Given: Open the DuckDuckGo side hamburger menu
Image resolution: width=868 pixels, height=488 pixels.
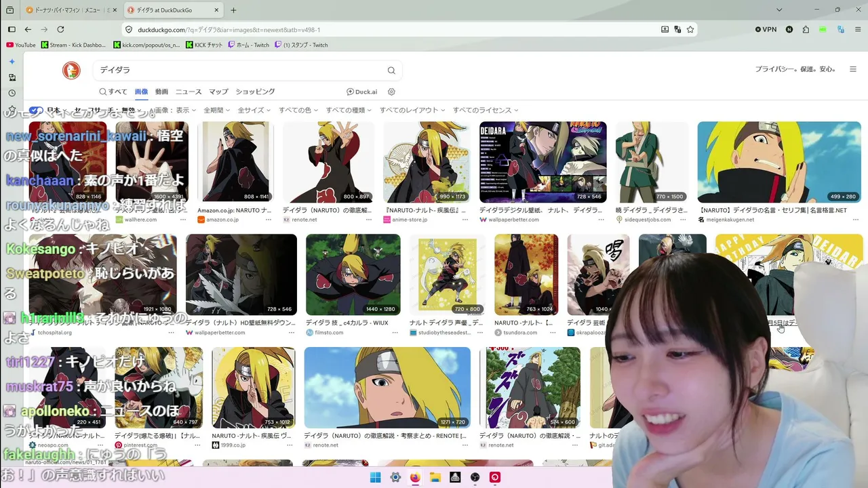Looking at the screenshot, I should coord(853,69).
